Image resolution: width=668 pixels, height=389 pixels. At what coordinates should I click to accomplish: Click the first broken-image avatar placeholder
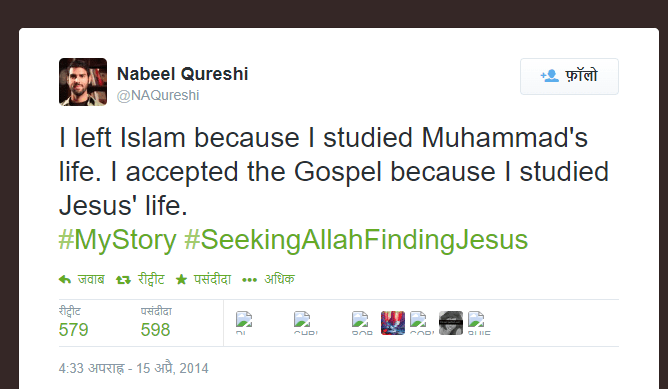tap(244, 323)
